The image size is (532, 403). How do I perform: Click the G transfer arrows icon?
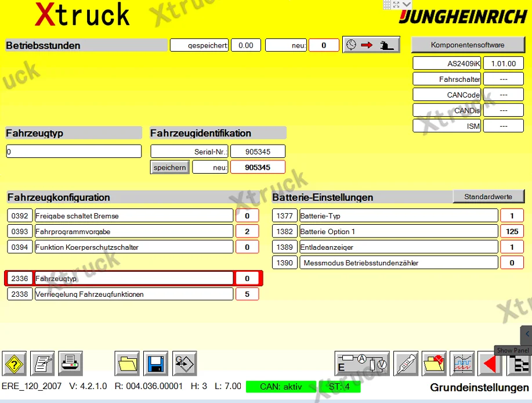184,364
